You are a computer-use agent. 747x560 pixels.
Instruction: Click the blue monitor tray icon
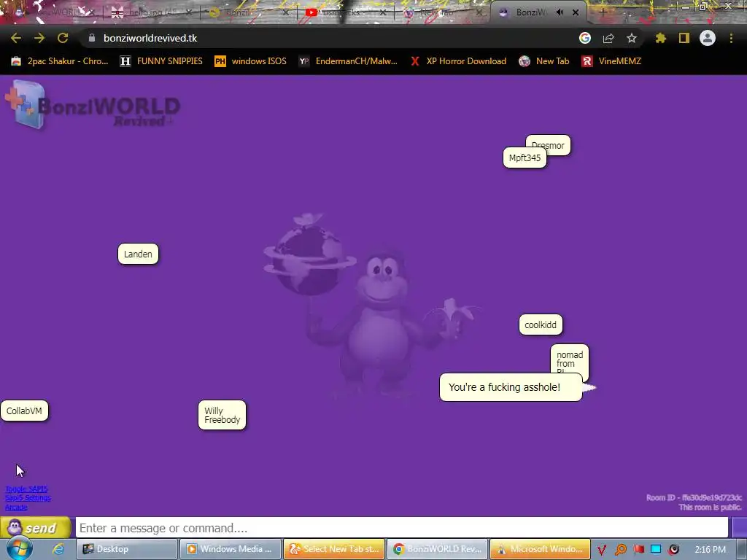[x=656, y=550]
